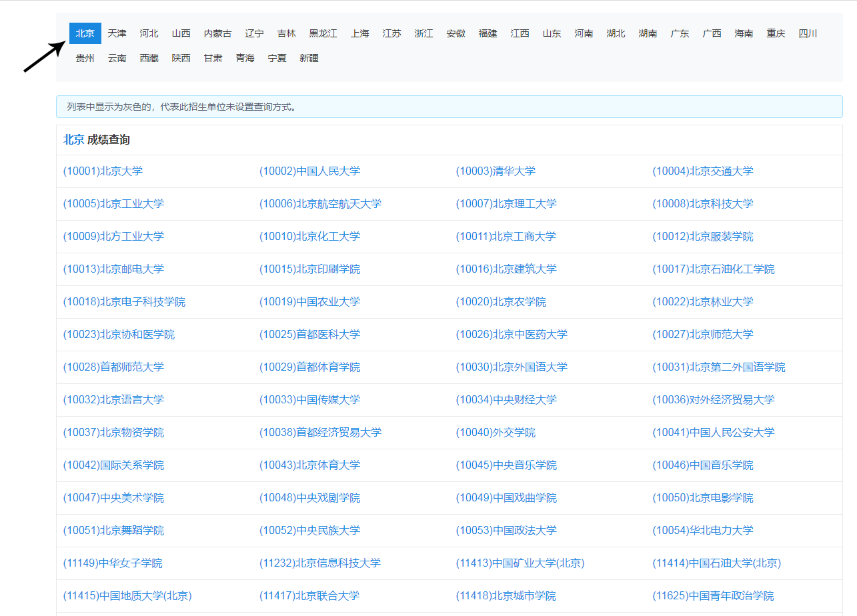Open (10003)清华大学 link
Screen dimensions: 857x616
click(x=496, y=171)
